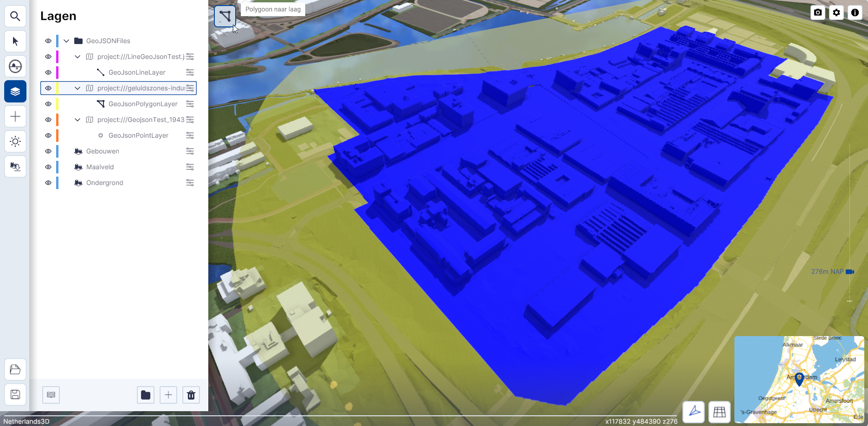868x426 pixels.
Task: Hide the Gebouwen layer
Action: point(48,151)
